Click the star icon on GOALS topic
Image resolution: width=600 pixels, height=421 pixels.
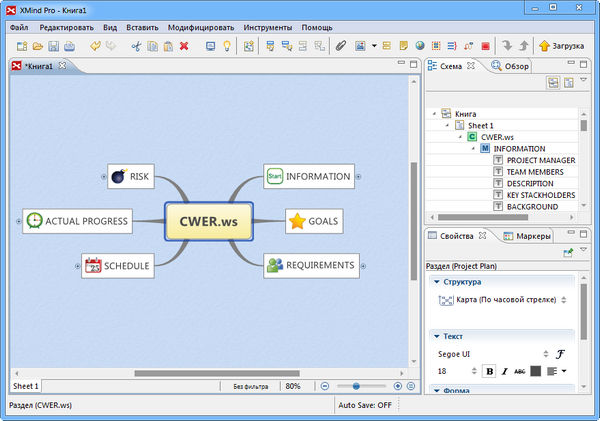[x=296, y=221]
